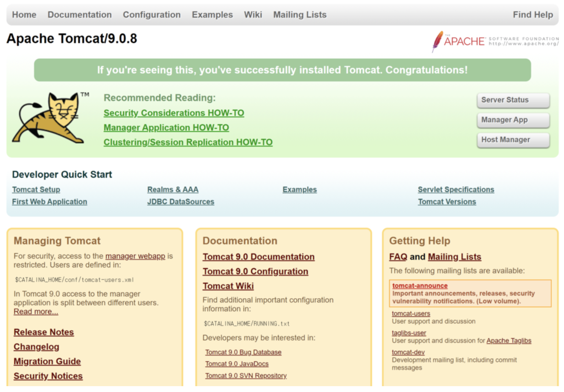Image resolution: width=564 pixels, height=392 pixels.
Task: Open the Wiki navigation item
Action: pos(253,15)
